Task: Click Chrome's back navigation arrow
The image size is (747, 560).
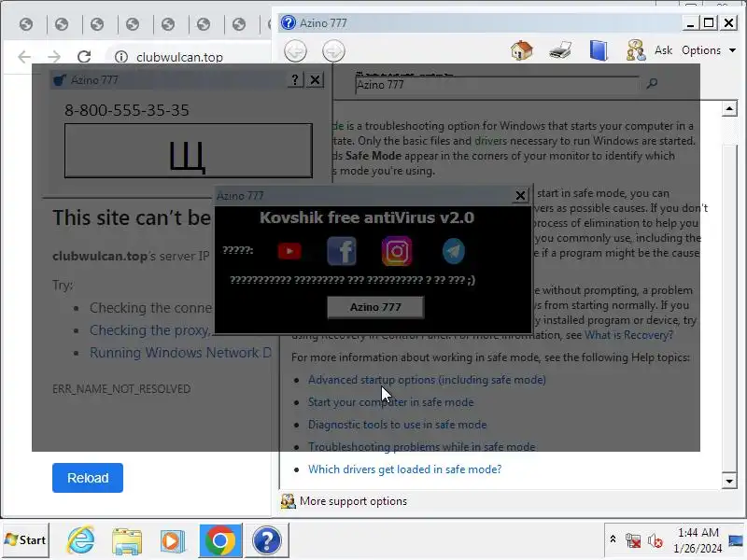Action: (x=24, y=57)
